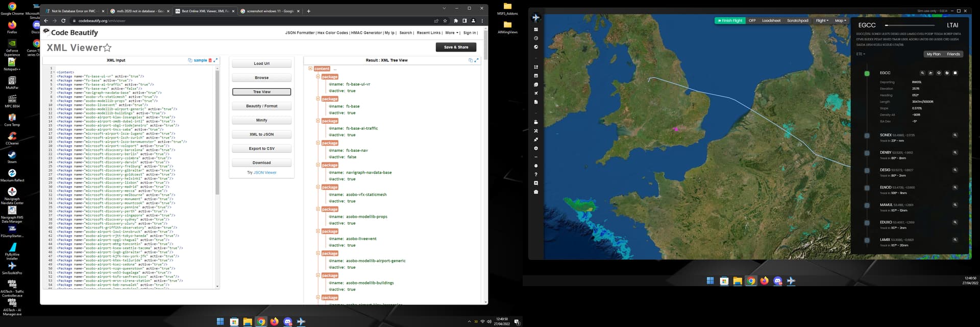Switch to the 'screenshot windows 11' Google tab
Screen dimensions: 980x327
269,11
